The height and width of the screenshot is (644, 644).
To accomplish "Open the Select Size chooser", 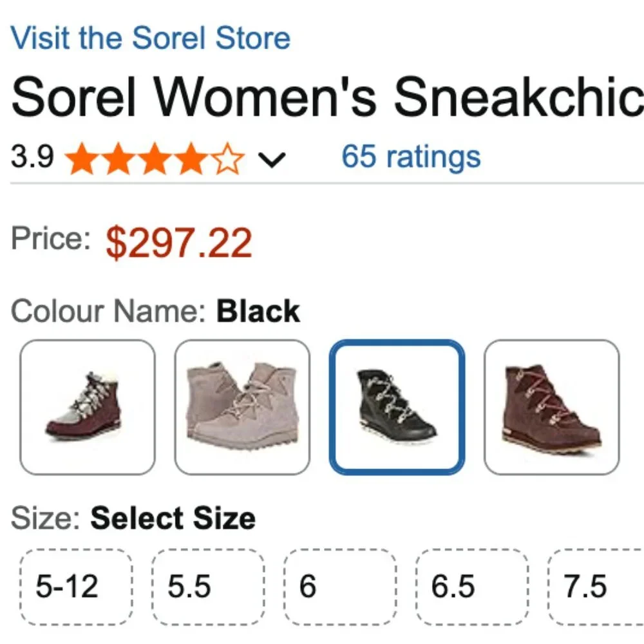I will click(x=172, y=518).
